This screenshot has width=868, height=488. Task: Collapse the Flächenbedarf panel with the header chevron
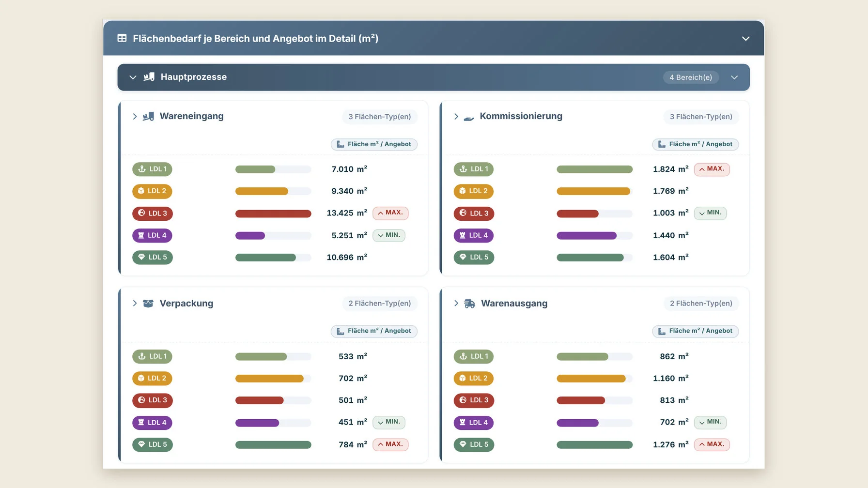point(745,39)
